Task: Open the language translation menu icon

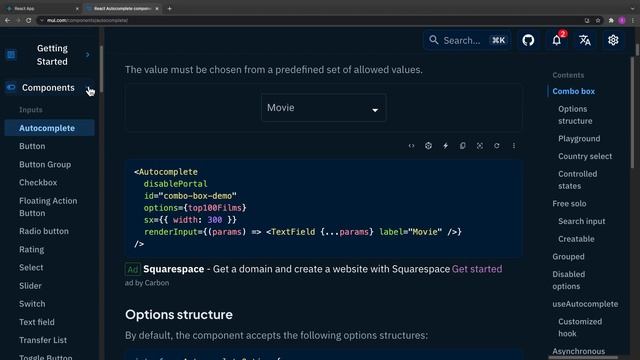Action: 585,40
